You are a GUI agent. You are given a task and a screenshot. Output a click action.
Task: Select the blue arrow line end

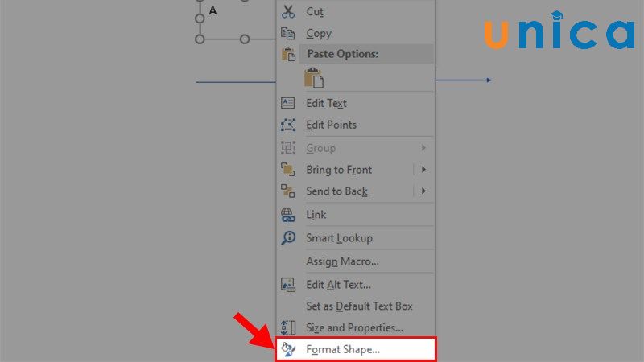tap(489, 80)
